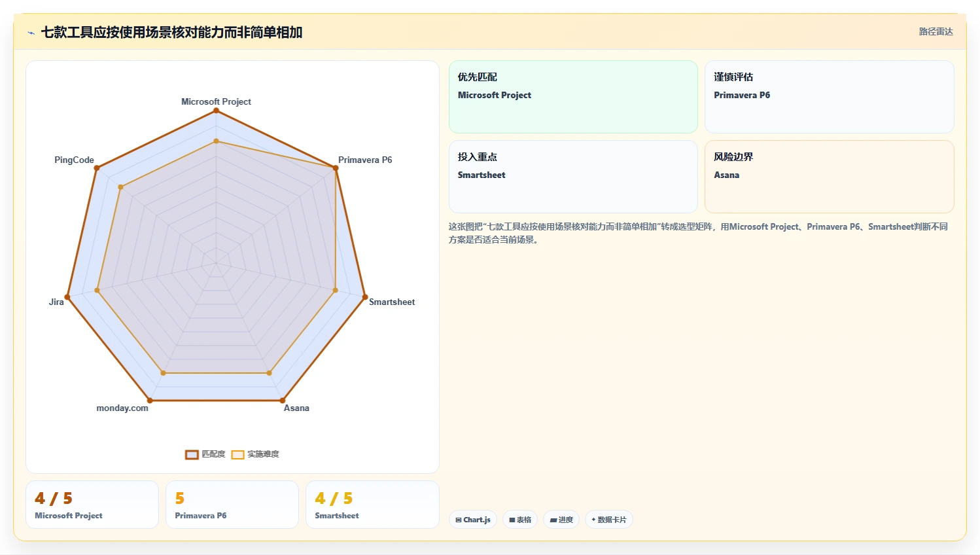This screenshot has height=555, width=980.
Task: Click the Asana radar axis label
Action: click(x=296, y=408)
